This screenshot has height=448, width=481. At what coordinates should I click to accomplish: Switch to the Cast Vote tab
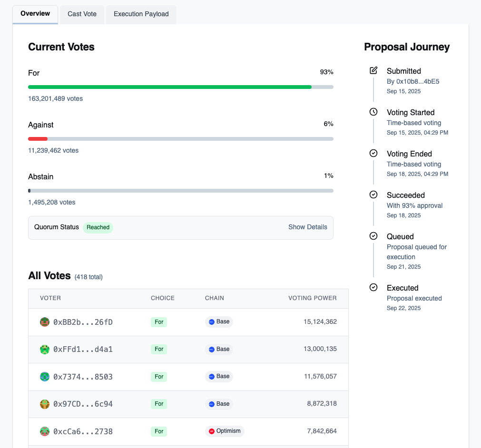(82, 14)
